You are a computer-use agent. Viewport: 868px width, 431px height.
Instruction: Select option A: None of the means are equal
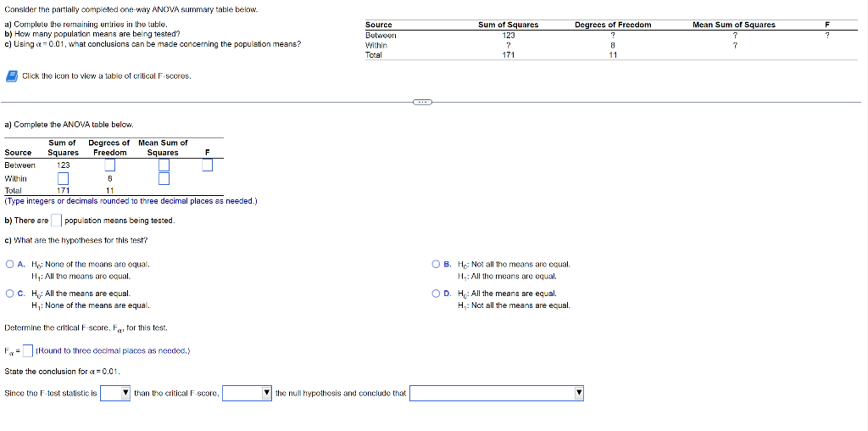pyautogui.click(x=10, y=265)
